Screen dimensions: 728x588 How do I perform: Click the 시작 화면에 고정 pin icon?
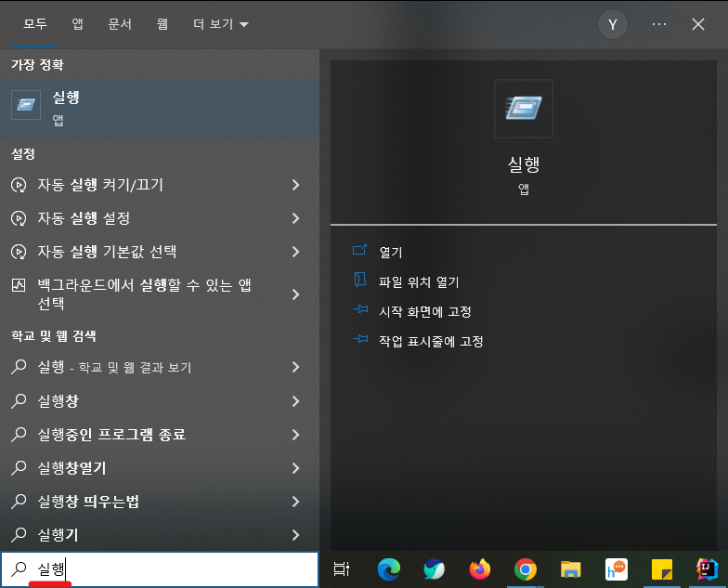click(x=360, y=310)
